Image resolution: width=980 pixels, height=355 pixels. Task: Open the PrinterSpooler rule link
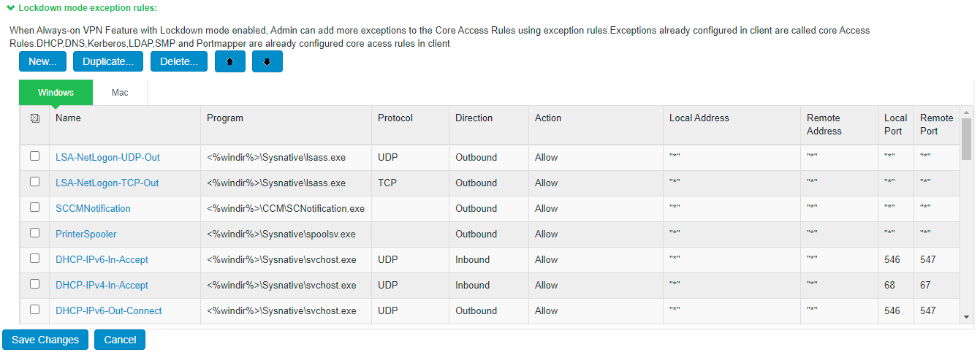(86, 234)
